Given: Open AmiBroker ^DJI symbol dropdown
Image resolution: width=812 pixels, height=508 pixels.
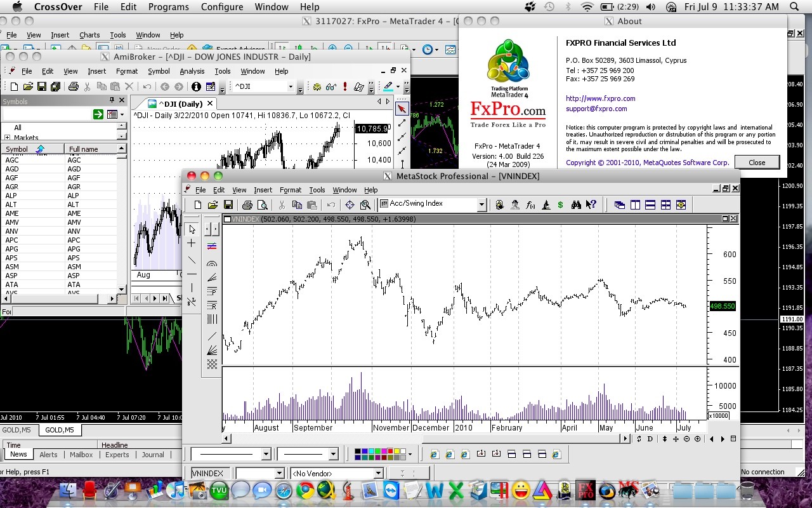Looking at the screenshot, I should pos(291,87).
